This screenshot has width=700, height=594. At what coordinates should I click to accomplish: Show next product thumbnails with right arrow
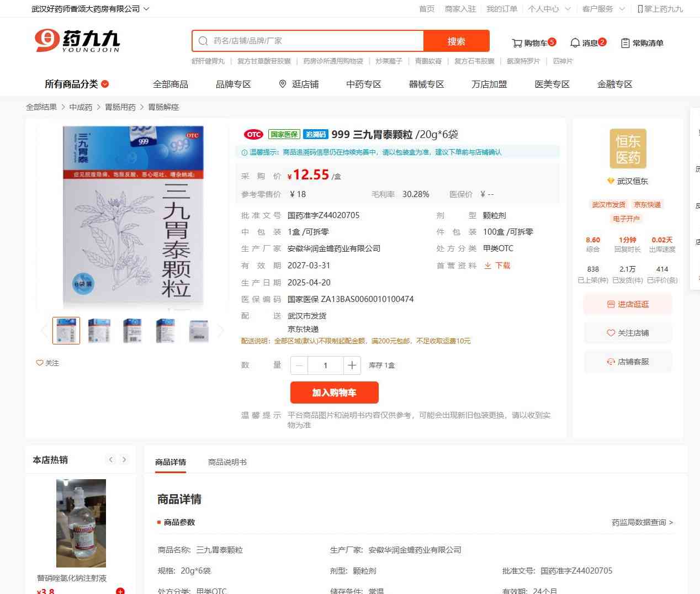pos(221,331)
